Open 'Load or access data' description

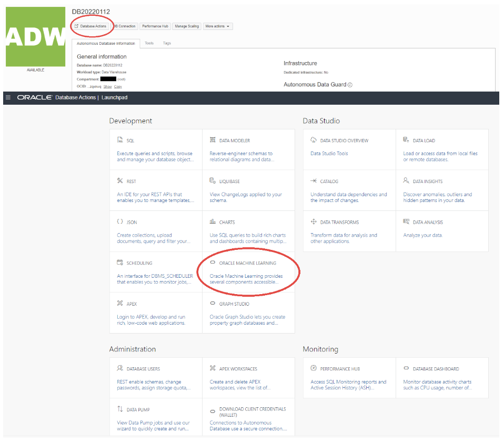(440, 157)
